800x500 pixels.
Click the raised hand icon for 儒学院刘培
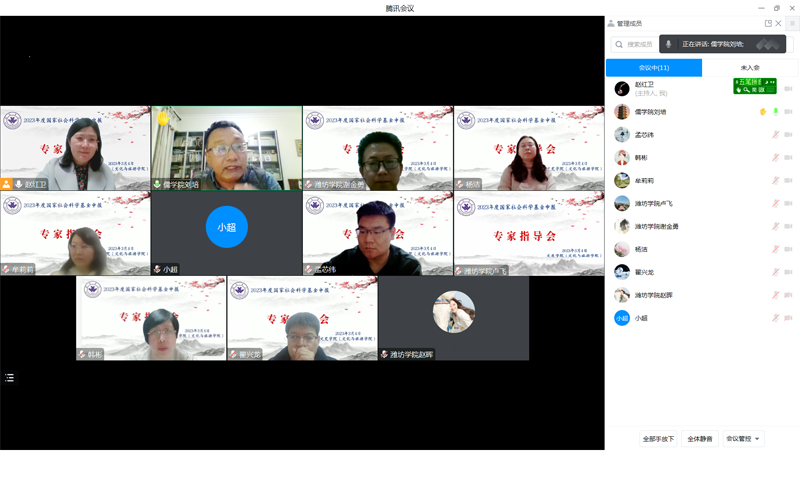pyautogui.click(x=763, y=112)
